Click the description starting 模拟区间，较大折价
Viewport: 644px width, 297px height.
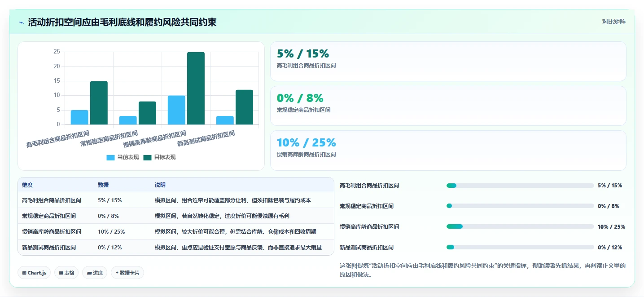click(x=236, y=232)
